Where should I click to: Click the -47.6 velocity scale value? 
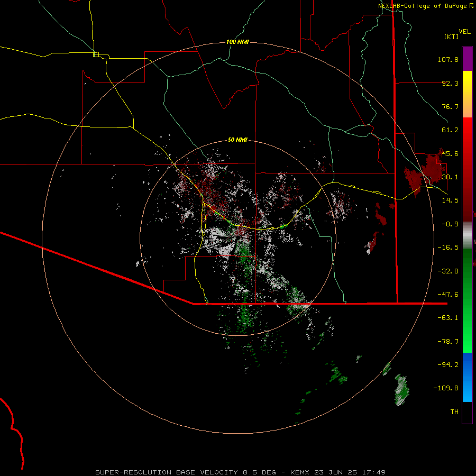448,295
